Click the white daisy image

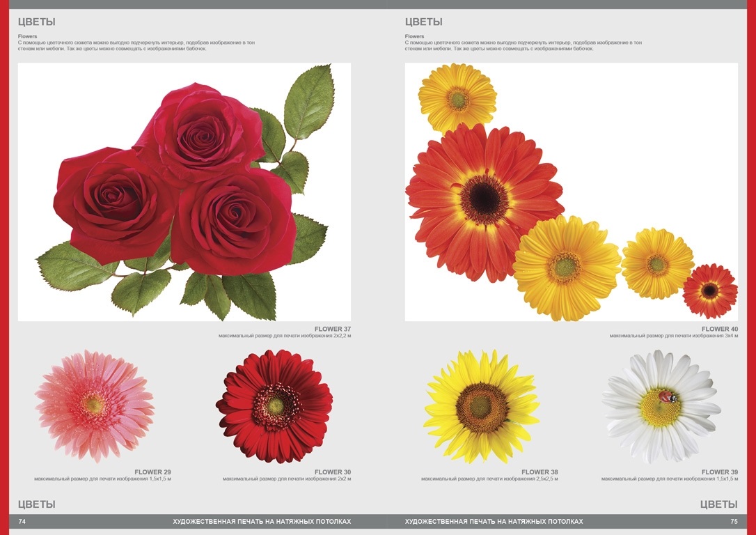click(660, 407)
